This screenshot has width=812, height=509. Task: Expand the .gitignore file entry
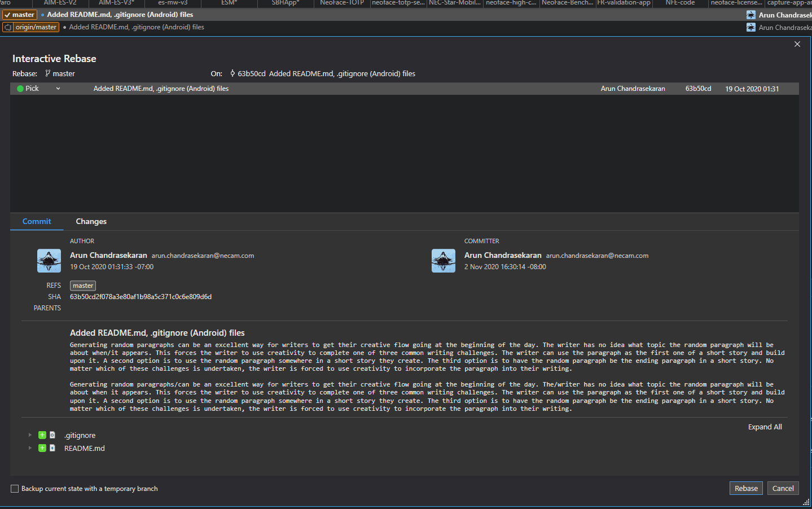30,435
